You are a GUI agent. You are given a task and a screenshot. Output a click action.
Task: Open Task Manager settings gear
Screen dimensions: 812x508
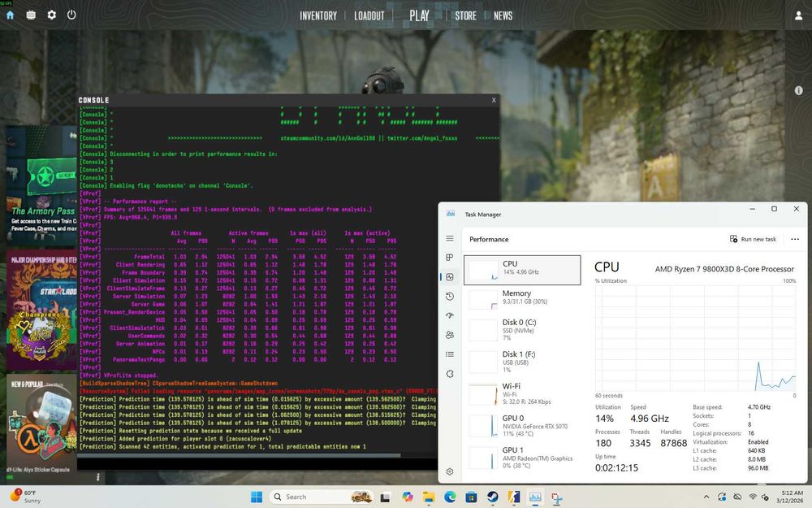[450, 471]
